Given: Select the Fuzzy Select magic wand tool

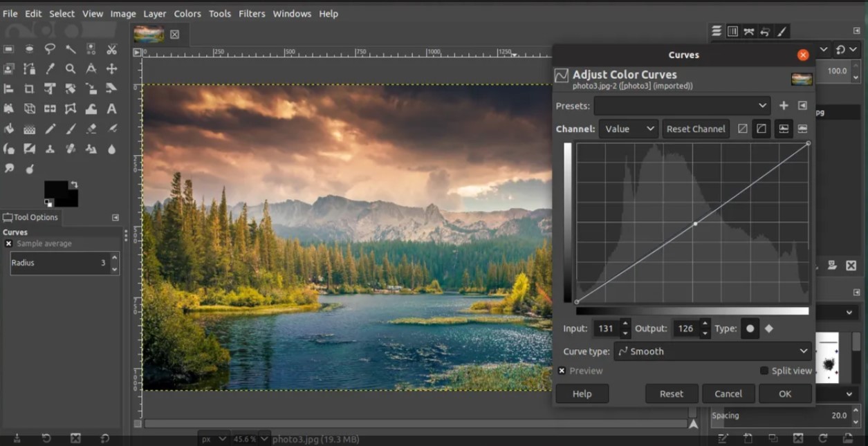Looking at the screenshot, I should pos(71,49).
